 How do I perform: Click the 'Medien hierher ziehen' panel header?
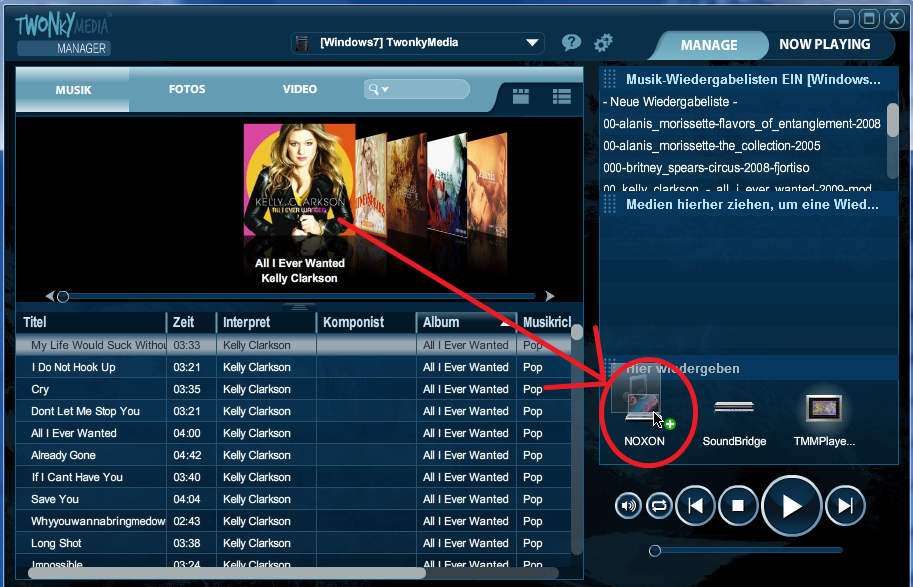click(x=749, y=204)
